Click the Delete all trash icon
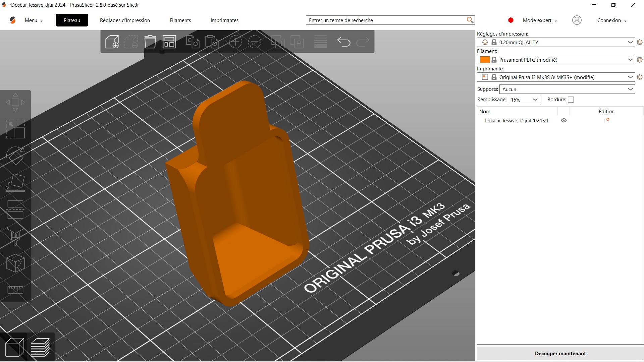 click(x=150, y=42)
